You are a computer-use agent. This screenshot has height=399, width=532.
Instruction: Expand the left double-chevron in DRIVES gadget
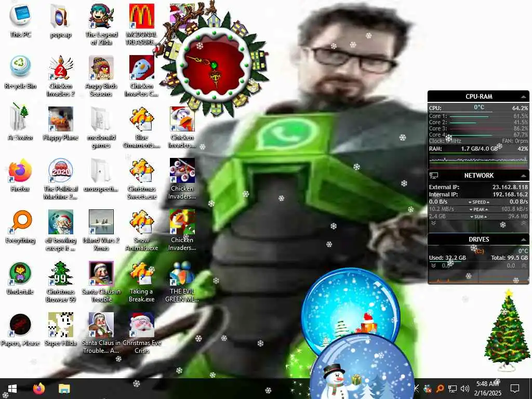point(433,265)
